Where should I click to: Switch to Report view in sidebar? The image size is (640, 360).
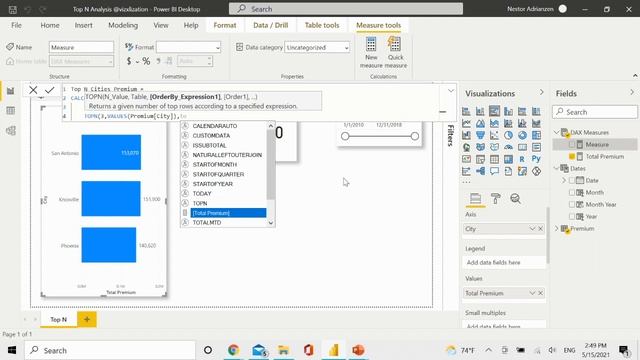[11, 91]
